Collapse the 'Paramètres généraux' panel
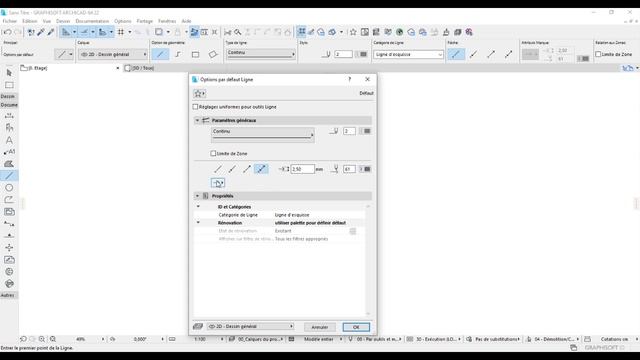 (198, 120)
